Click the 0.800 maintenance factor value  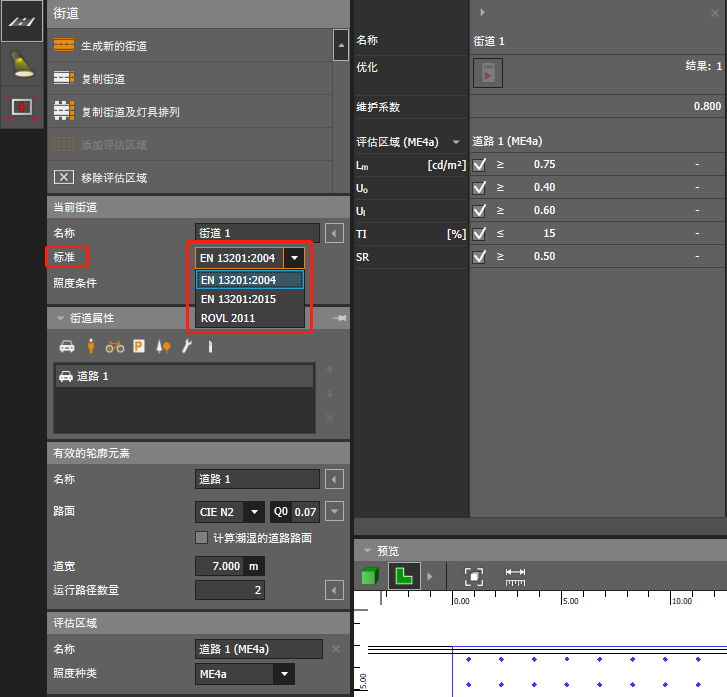tap(707, 106)
